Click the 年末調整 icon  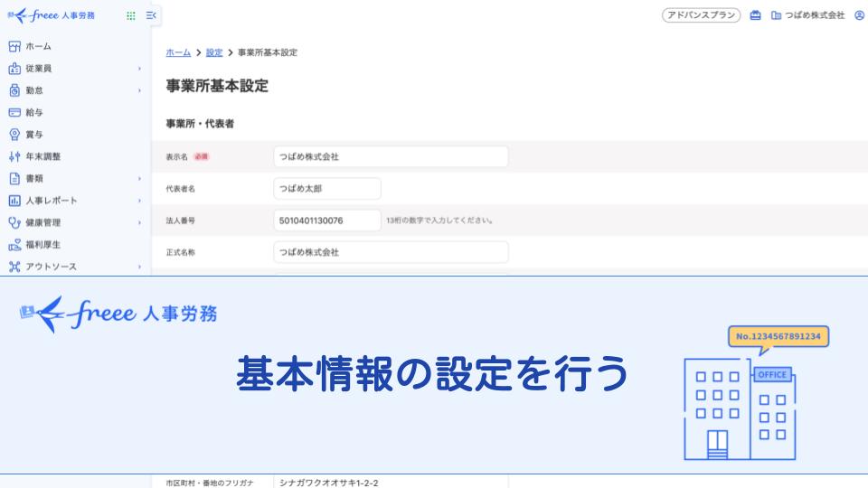click(14, 156)
